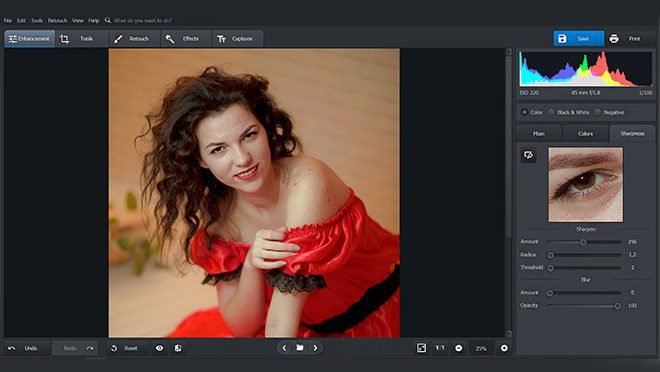Image resolution: width=660 pixels, height=372 pixels.
Task: Click the ISO 320 text
Action: click(x=529, y=93)
